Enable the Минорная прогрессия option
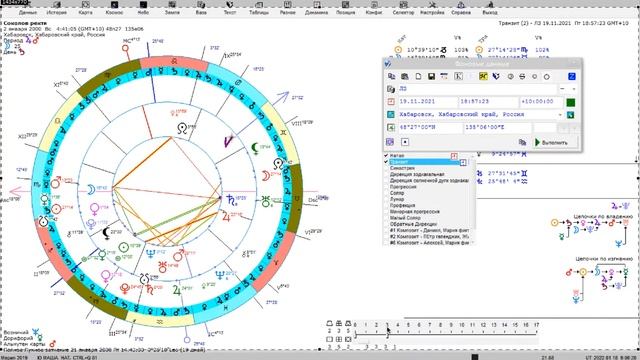The height and width of the screenshot is (360, 640). click(386, 212)
